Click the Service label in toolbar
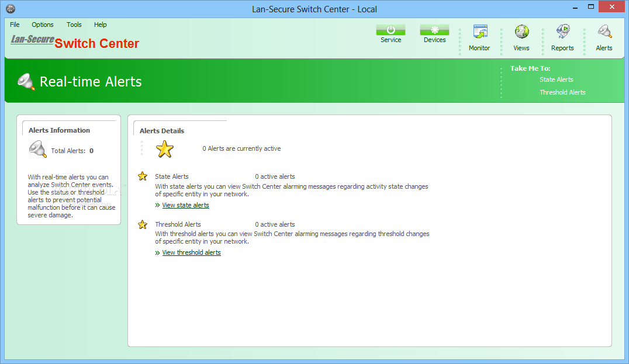 (390, 40)
